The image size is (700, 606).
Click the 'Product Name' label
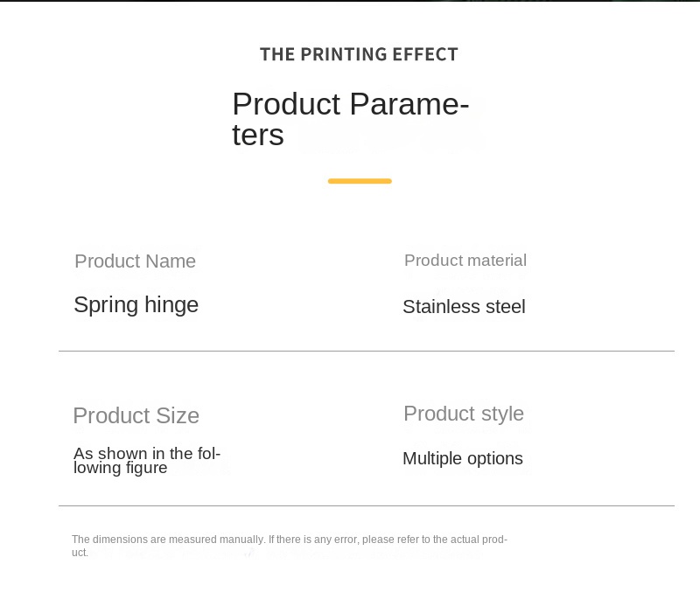136,261
